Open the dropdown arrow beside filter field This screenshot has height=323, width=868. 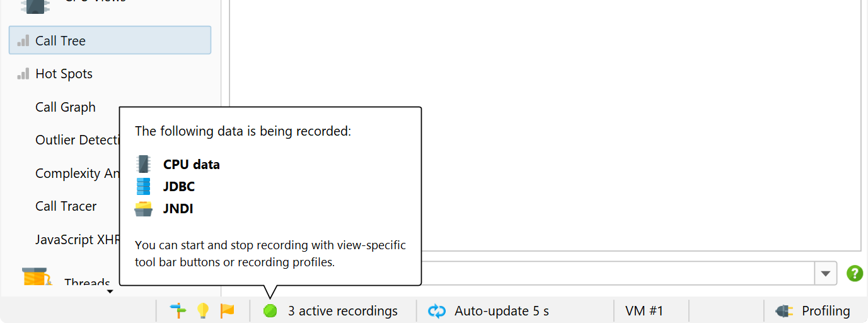click(825, 274)
